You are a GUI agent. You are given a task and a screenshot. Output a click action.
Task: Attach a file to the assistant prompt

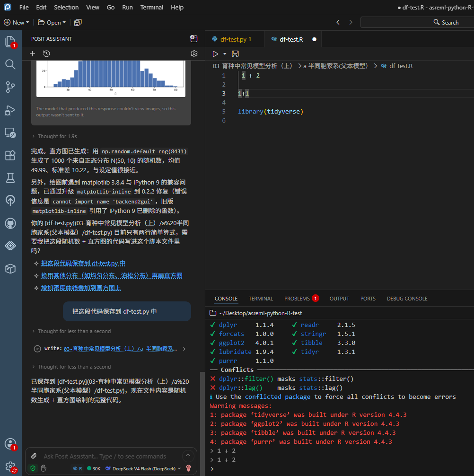(34, 456)
